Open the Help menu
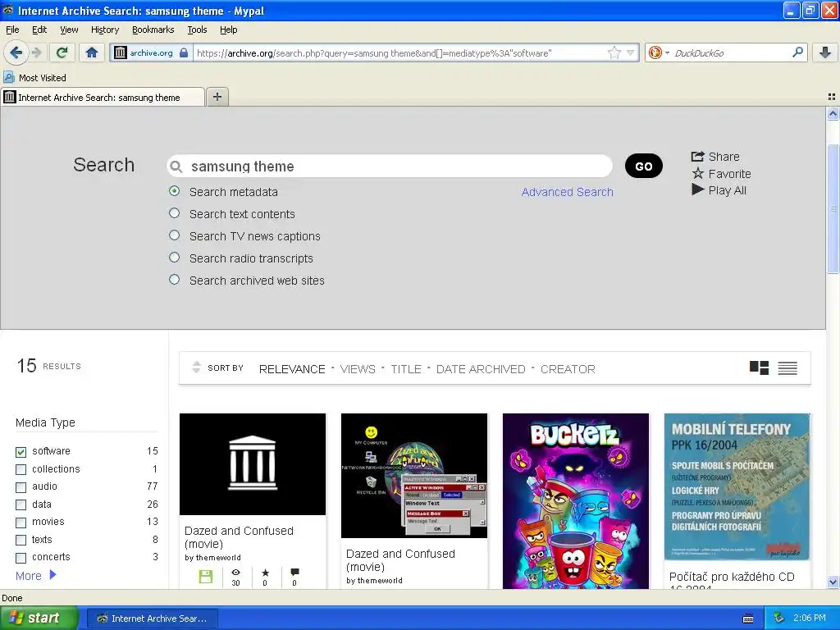 pos(229,30)
